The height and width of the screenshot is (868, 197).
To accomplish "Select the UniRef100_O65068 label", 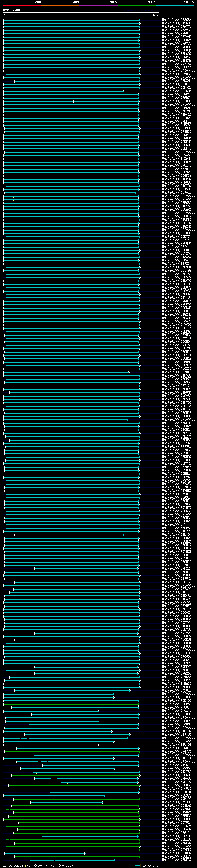I will pos(176,74).
